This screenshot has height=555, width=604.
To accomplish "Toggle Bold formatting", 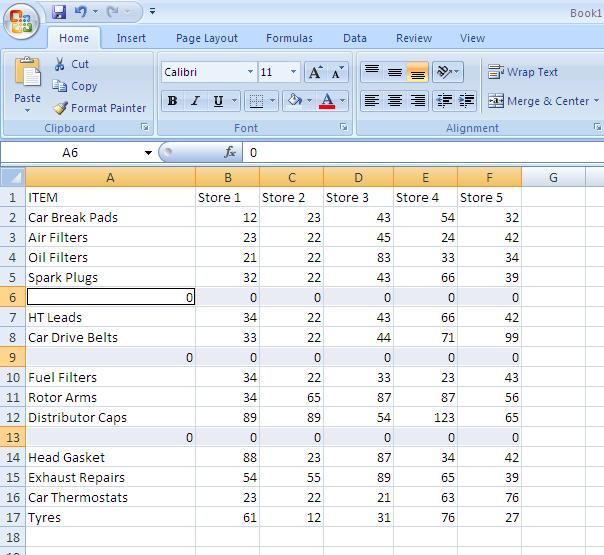I will point(173,101).
